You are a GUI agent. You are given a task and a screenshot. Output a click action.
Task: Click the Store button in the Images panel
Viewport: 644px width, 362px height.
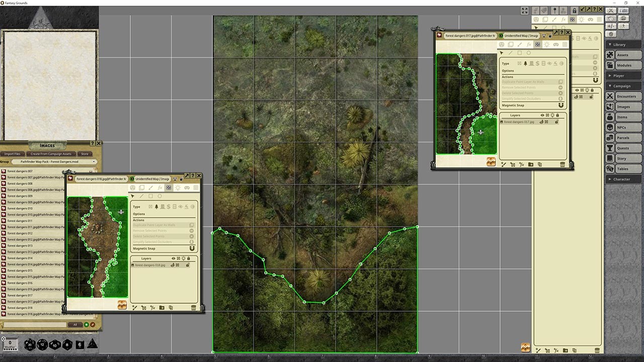coord(85,153)
